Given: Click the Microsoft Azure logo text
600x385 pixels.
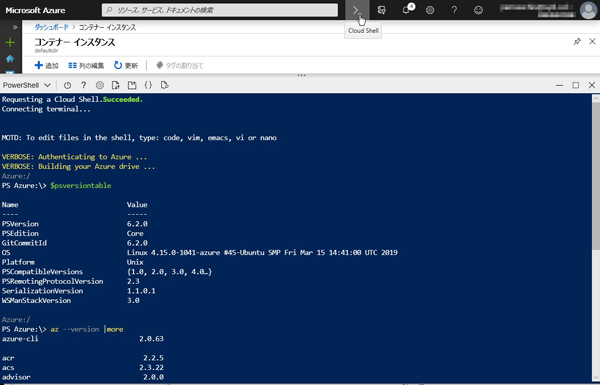Looking at the screenshot, I should pos(35,10).
